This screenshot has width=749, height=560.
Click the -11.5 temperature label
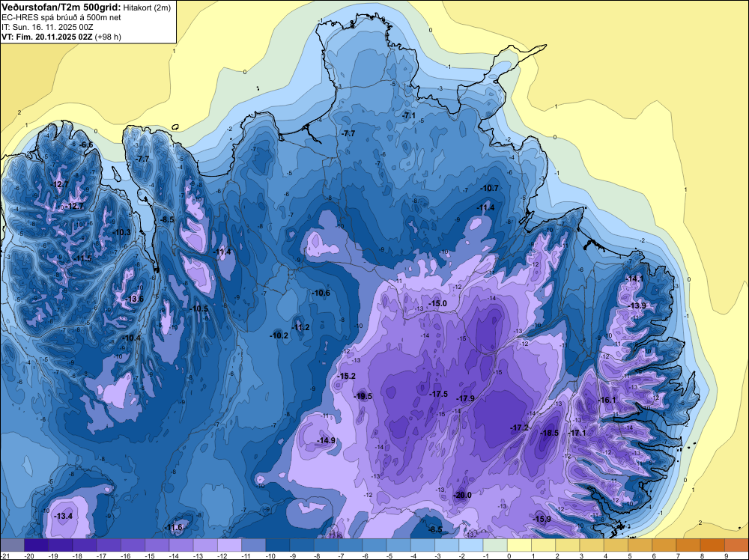(82, 259)
